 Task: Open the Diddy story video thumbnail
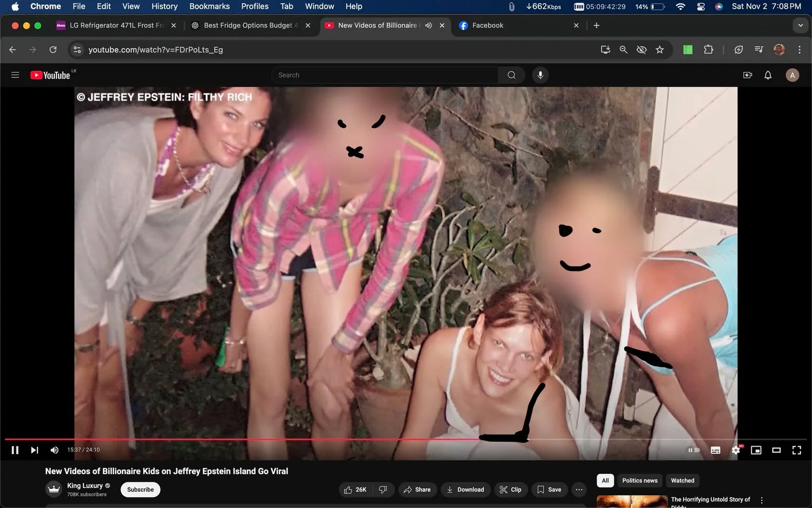click(632, 500)
